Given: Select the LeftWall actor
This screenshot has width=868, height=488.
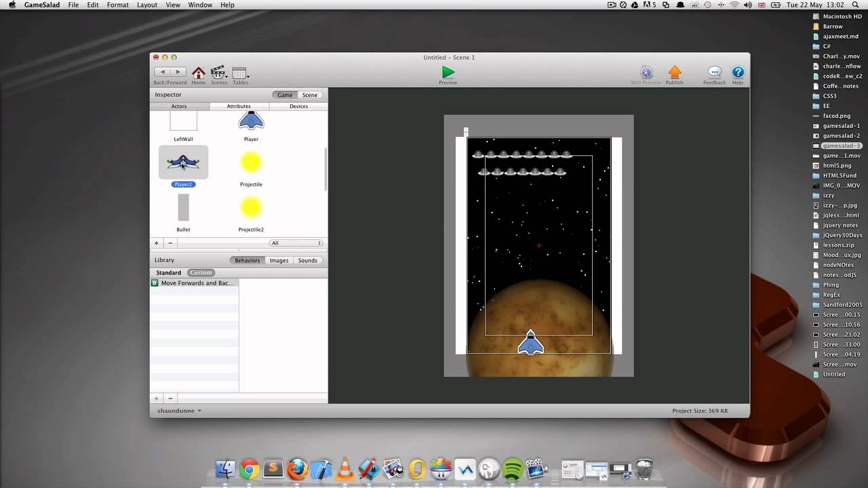Looking at the screenshot, I should 183,127.
